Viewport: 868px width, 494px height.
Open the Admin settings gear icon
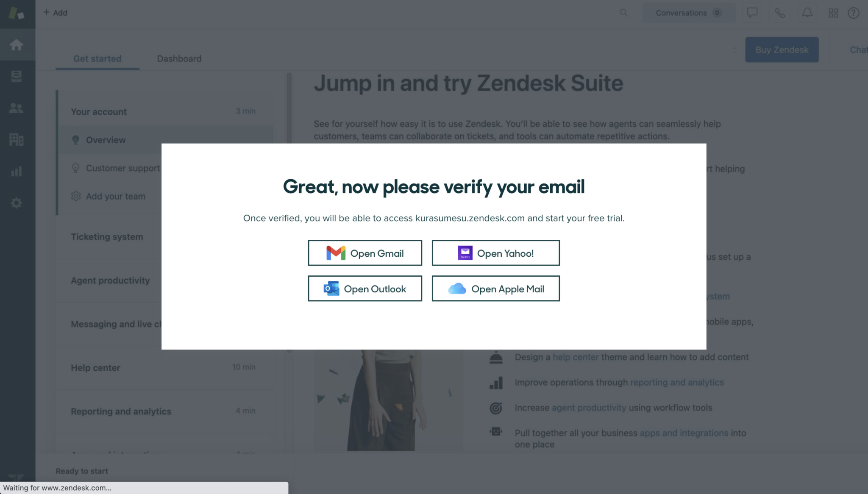17,203
